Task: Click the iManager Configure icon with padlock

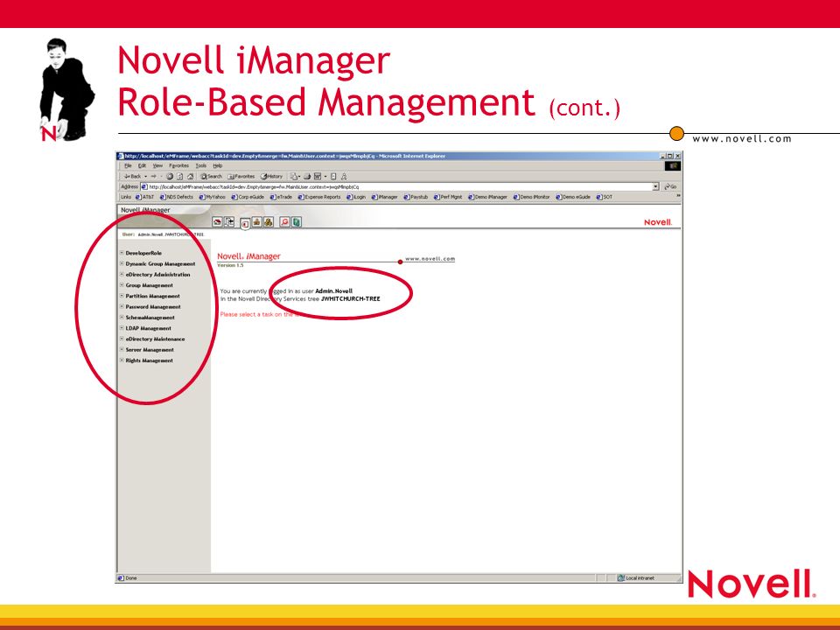Action: coord(256,221)
